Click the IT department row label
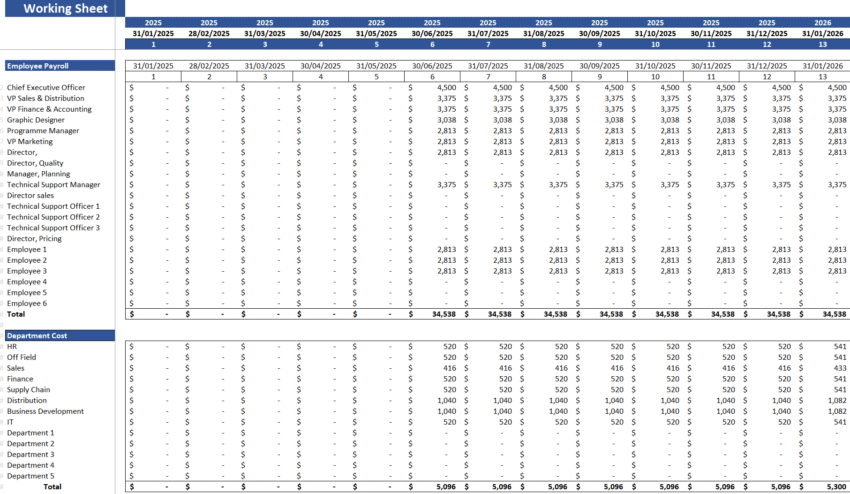Image resolution: width=850 pixels, height=494 pixels. 10,422
